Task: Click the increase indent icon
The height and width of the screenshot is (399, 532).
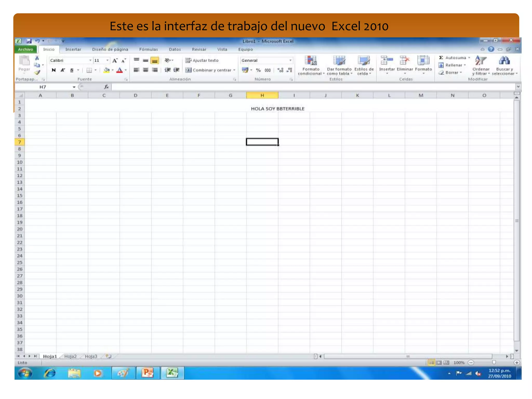Action: click(x=176, y=70)
